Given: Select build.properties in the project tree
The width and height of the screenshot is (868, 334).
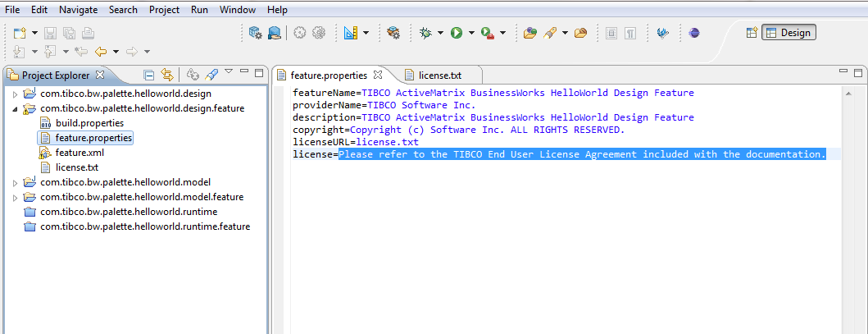Looking at the screenshot, I should [x=89, y=123].
